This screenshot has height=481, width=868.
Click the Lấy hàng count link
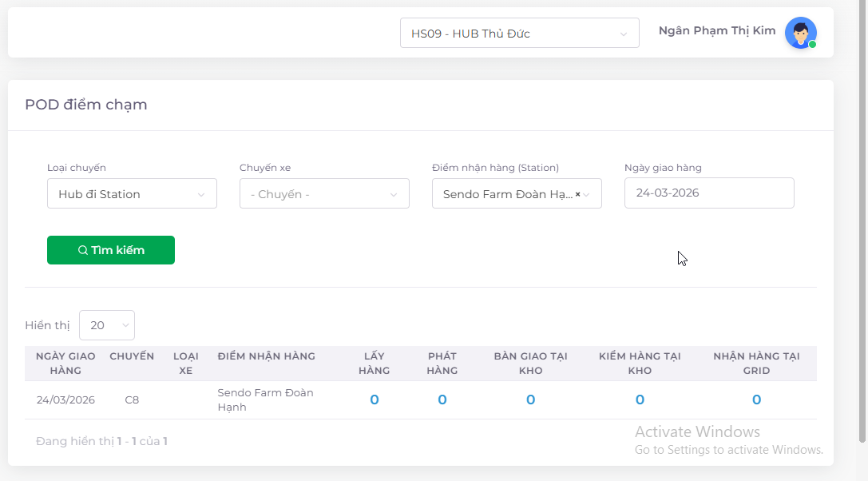click(375, 400)
